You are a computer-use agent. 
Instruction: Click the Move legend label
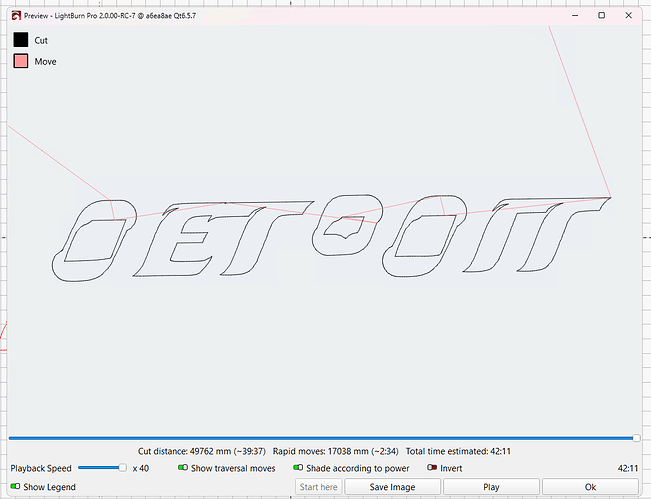pos(45,61)
